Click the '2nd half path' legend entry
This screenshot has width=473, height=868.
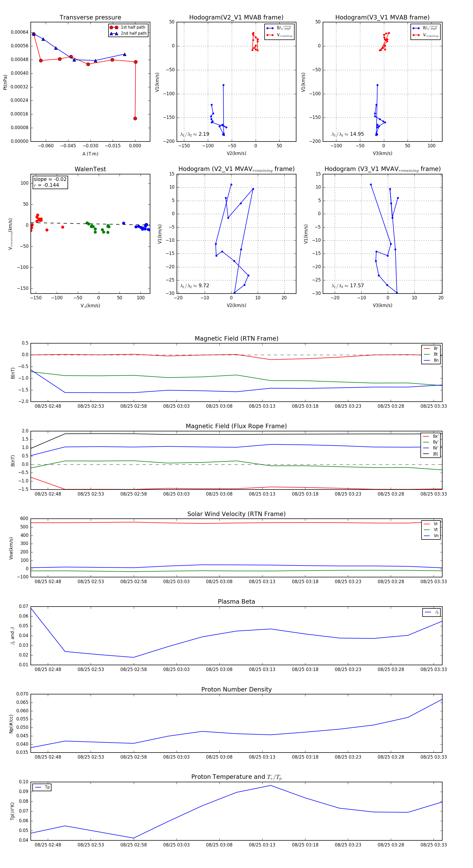click(x=128, y=33)
